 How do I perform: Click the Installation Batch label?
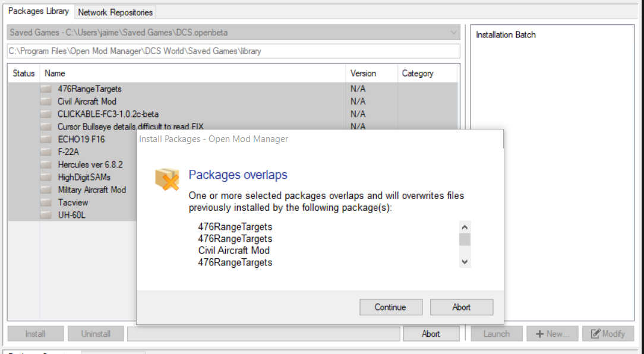click(506, 35)
